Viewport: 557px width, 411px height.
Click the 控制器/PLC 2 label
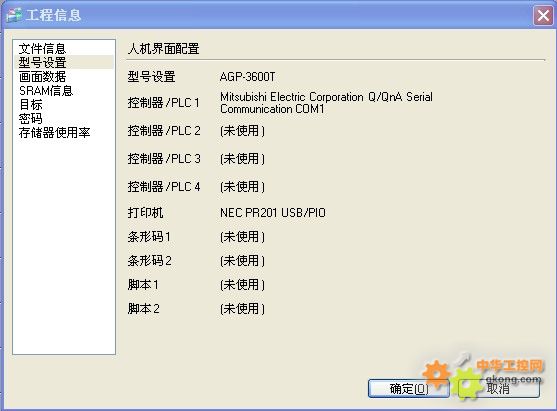tap(164, 131)
